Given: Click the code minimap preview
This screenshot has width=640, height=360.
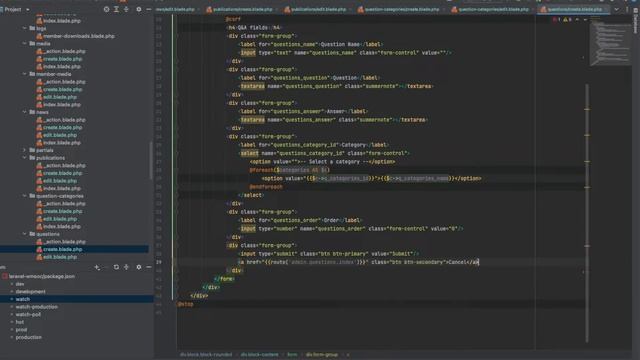Looking at the screenshot, I should point(610,41).
